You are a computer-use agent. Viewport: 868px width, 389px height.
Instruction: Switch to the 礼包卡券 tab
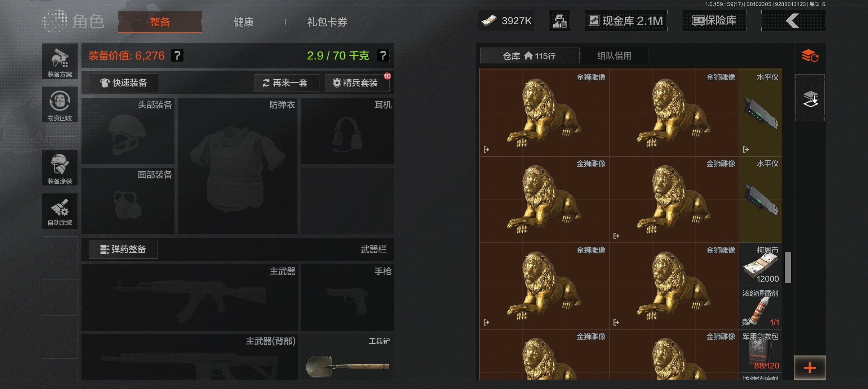click(327, 22)
